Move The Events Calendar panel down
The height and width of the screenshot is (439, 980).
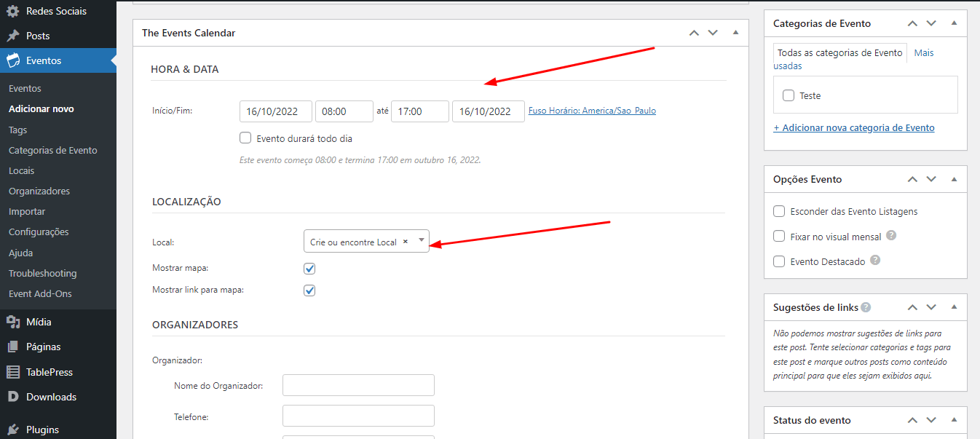[713, 33]
